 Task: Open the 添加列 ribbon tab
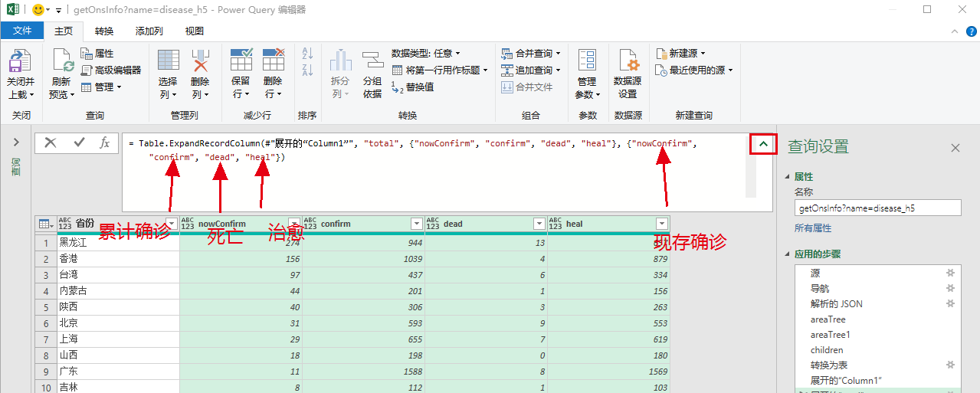tap(149, 31)
